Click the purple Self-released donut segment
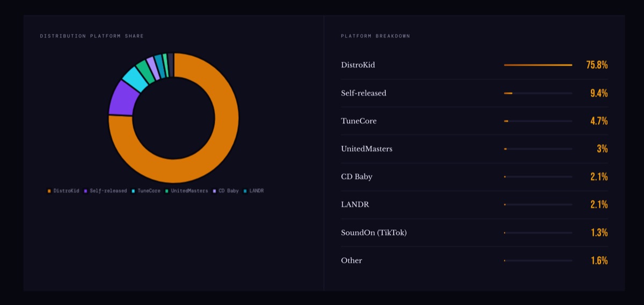Viewport: 644px width, 305px height. (122, 99)
